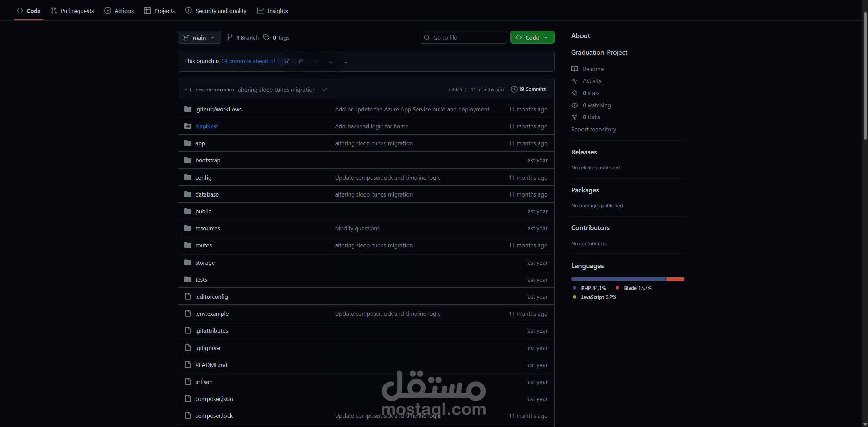
Task: Open the Projects tab
Action: (159, 11)
